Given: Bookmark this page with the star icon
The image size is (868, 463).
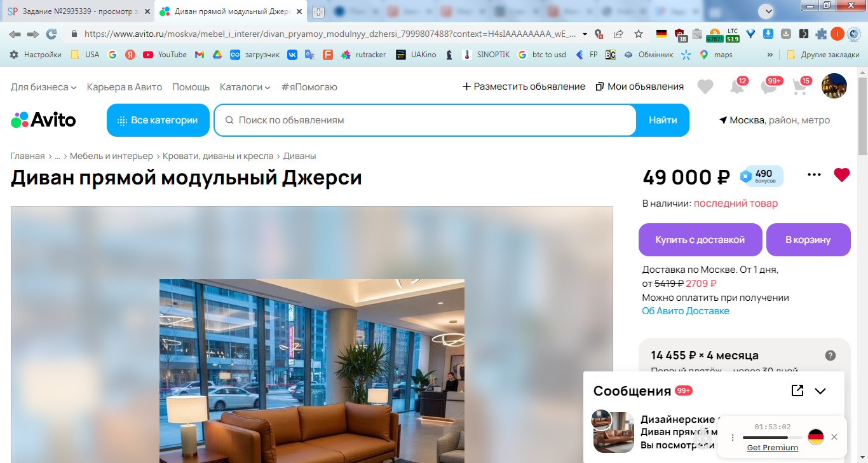Looking at the screenshot, I should tap(639, 34).
